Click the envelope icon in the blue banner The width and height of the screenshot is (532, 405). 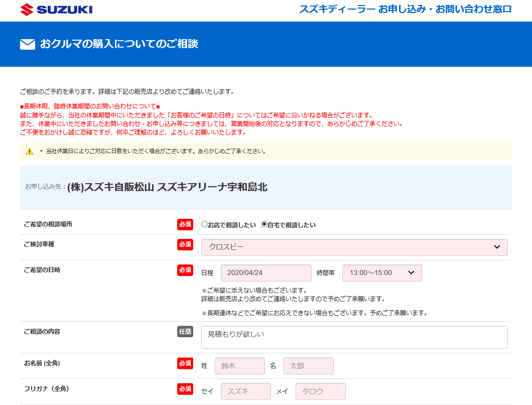tap(28, 44)
